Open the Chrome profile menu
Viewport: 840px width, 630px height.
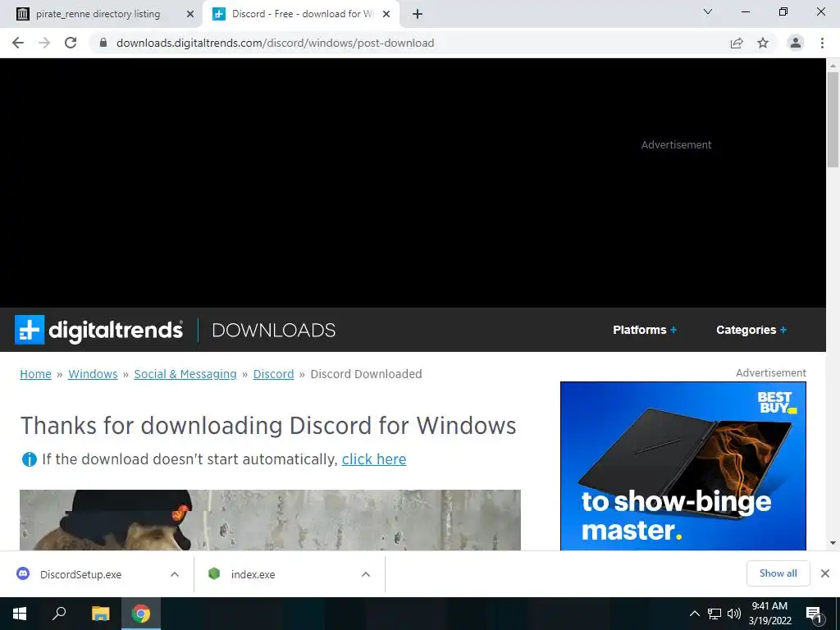(796, 43)
